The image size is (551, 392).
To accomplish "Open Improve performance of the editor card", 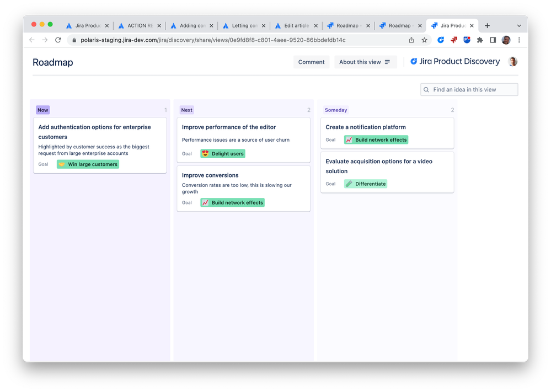I will [244, 140].
